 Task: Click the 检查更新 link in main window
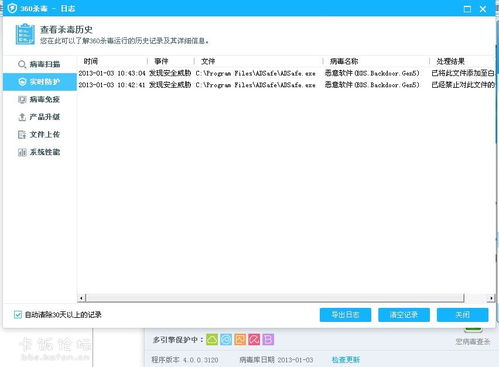point(346,360)
